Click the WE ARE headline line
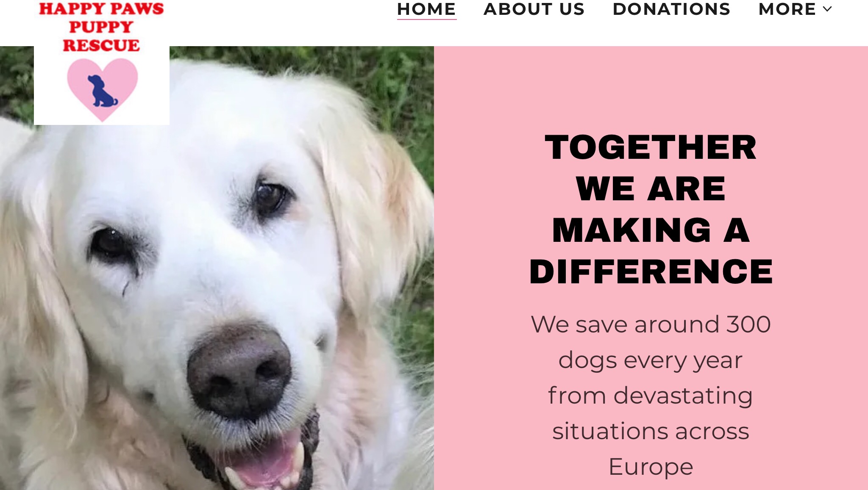 coord(651,189)
